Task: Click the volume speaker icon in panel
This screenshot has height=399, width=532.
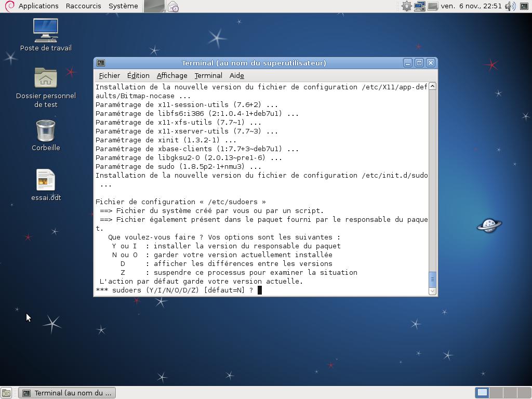Action: coord(510,6)
